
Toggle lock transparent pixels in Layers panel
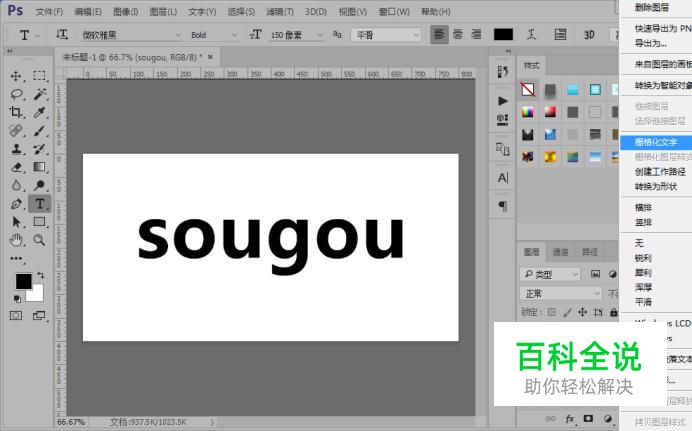[552, 312]
